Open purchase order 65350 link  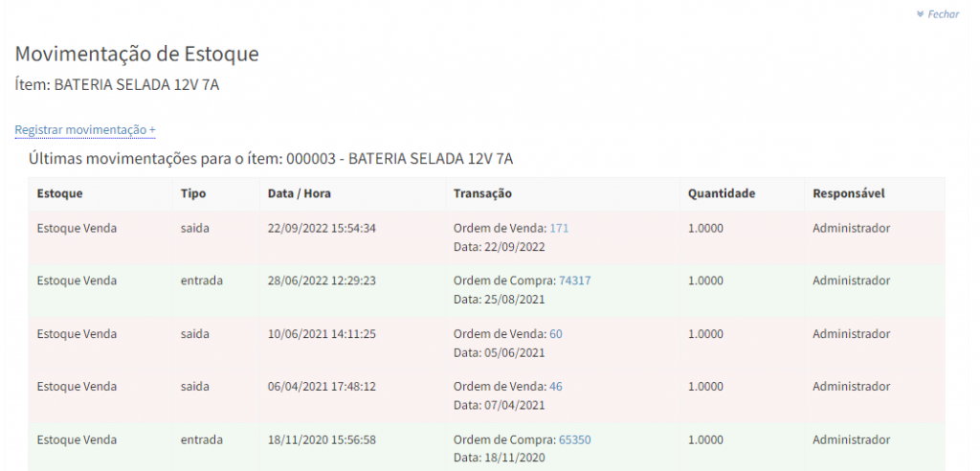pos(574,440)
